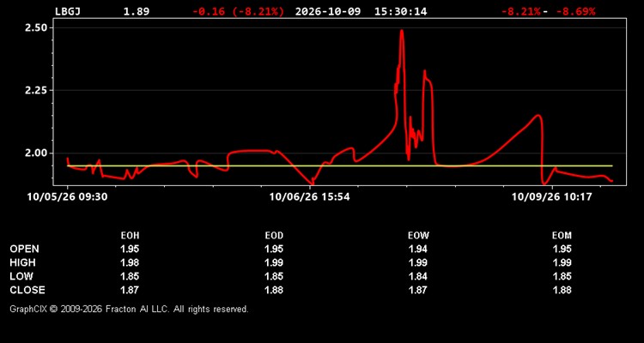
Task: Click the 2.50 y-axis label
Action: click(x=37, y=28)
